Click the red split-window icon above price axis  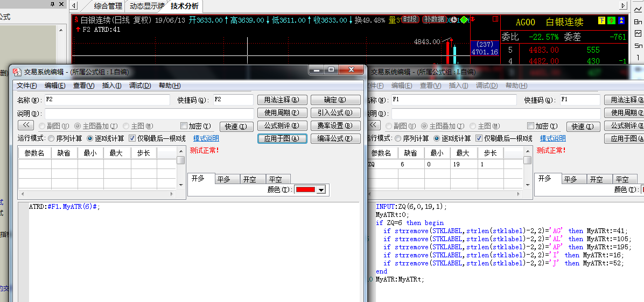[x=495, y=19]
